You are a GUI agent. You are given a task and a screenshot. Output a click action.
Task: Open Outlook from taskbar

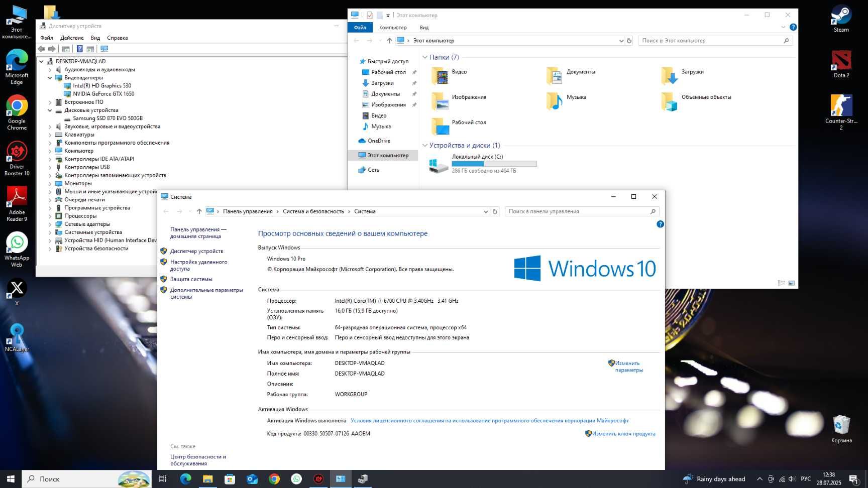(x=252, y=479)
